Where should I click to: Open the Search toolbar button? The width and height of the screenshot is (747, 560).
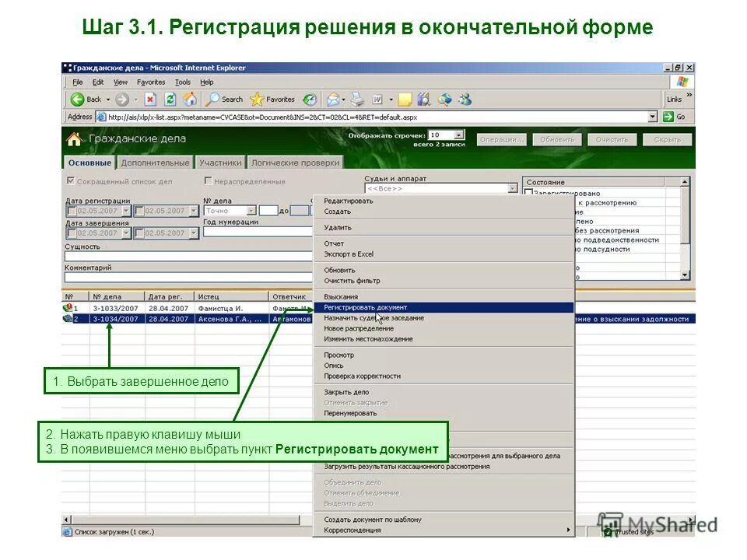tap(225, 100)
